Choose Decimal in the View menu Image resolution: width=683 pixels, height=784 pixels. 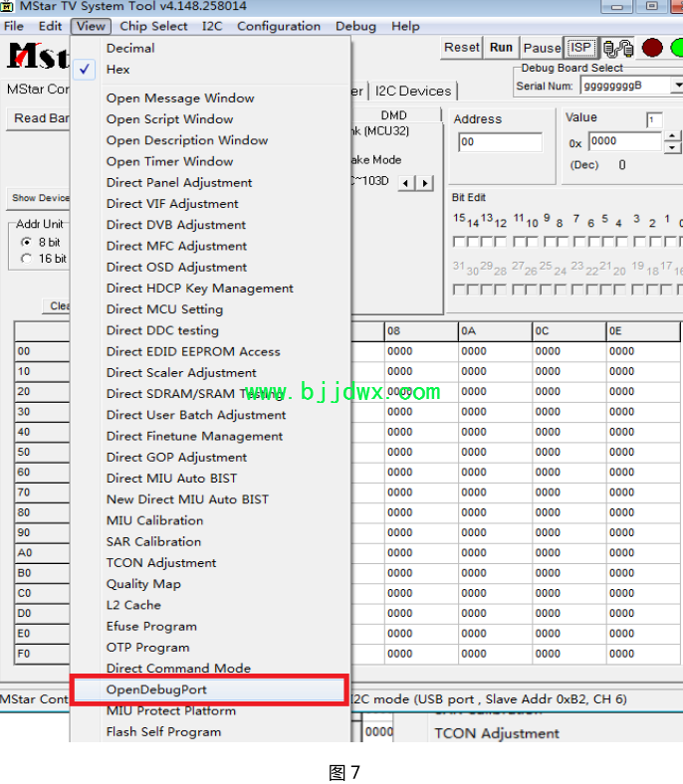tap(210, 48)
